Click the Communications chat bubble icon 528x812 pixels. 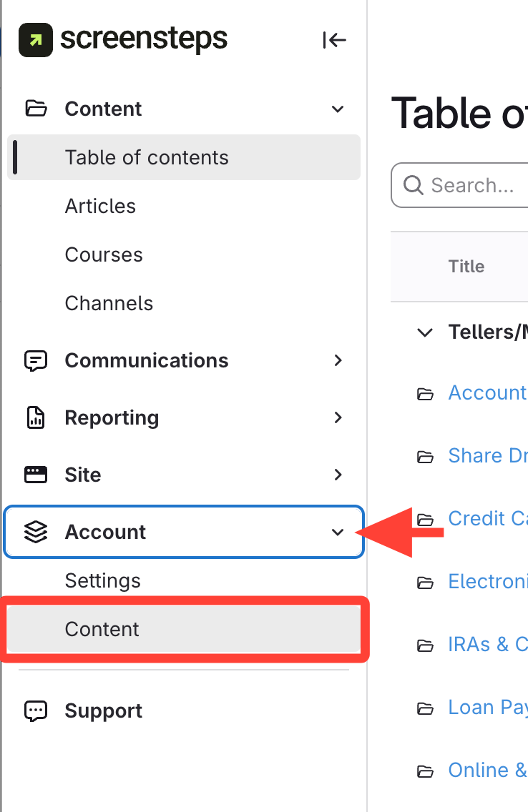[x=36, y=360]
